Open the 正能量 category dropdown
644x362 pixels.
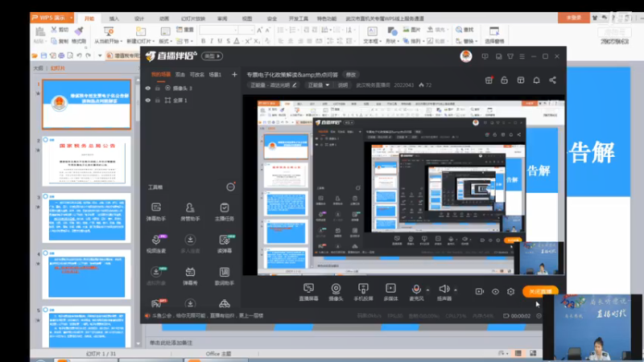319,85
